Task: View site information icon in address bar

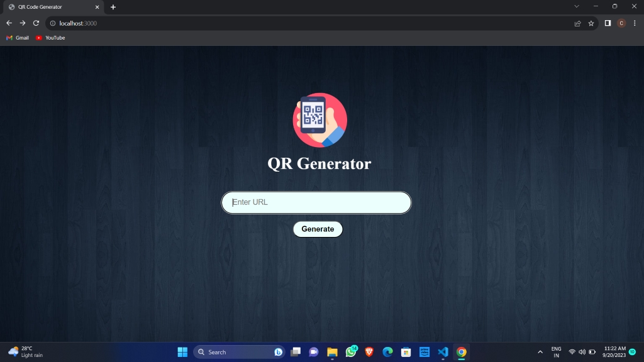Action: click(53, 23)
